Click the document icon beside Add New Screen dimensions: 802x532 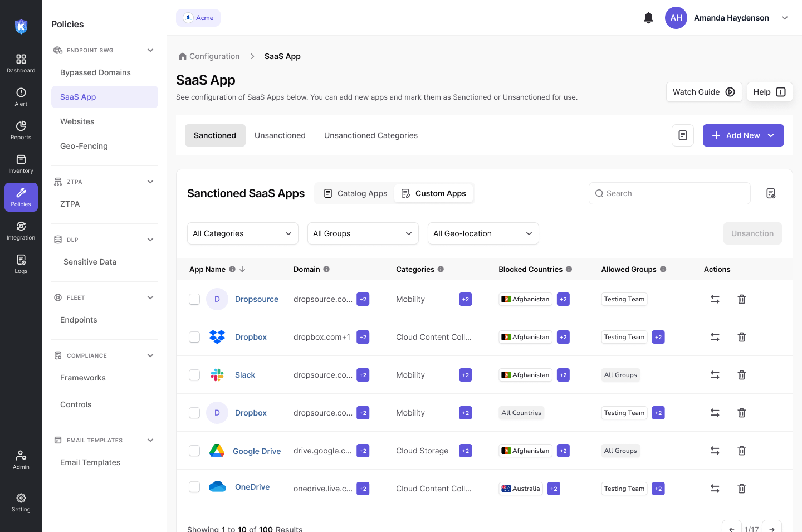(x=683, y=135)
